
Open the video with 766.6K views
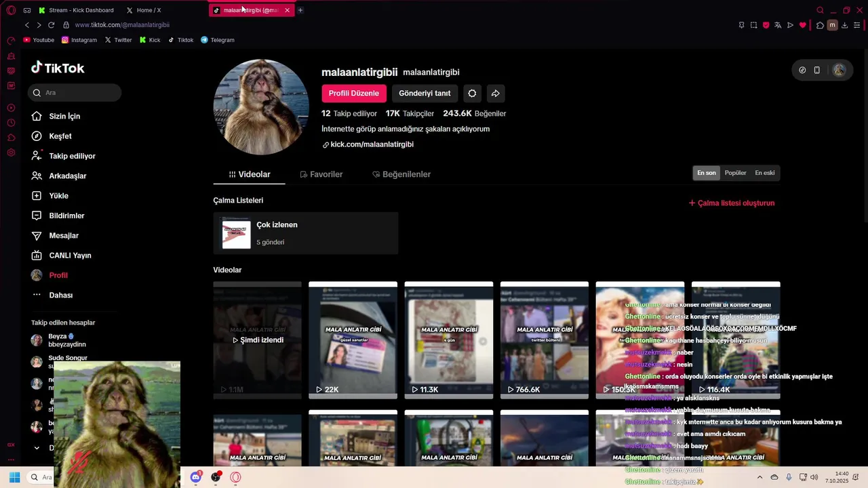click(x=545, y=340)
